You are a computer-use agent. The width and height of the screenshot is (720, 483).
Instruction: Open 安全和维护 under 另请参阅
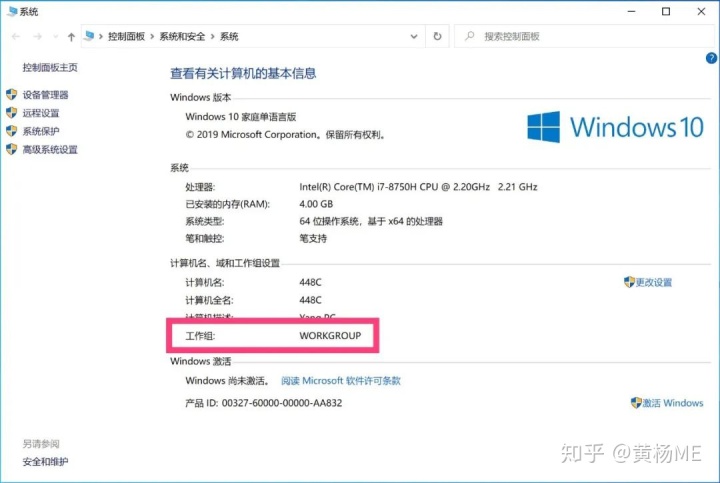[x=45, y=461]
